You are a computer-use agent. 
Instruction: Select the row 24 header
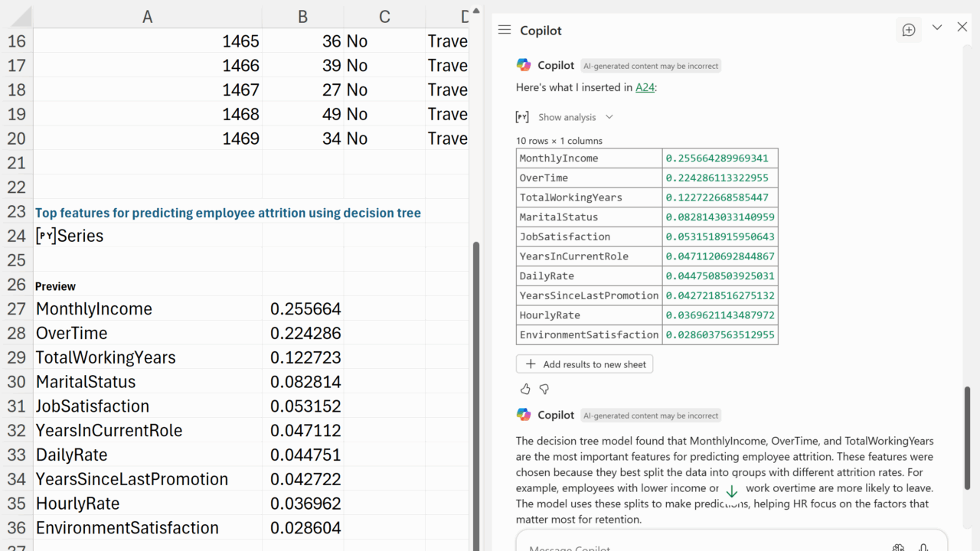click(x=16, y=236)
